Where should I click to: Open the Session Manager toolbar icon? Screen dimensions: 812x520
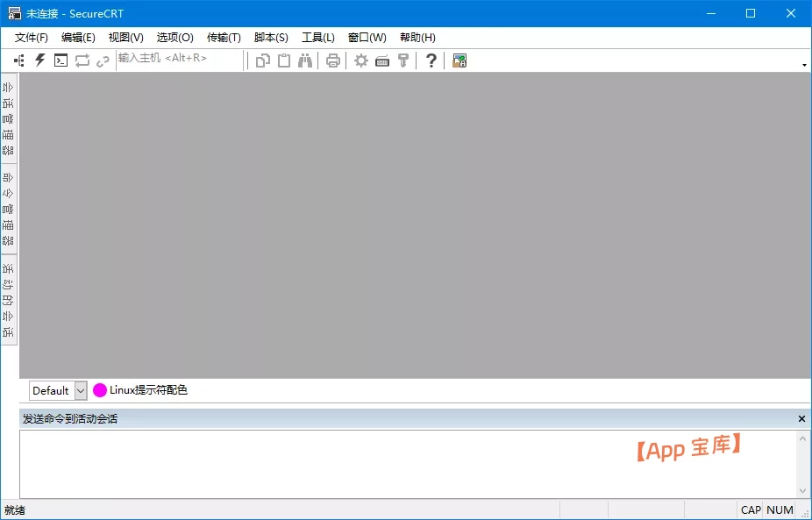click(19, 61)
